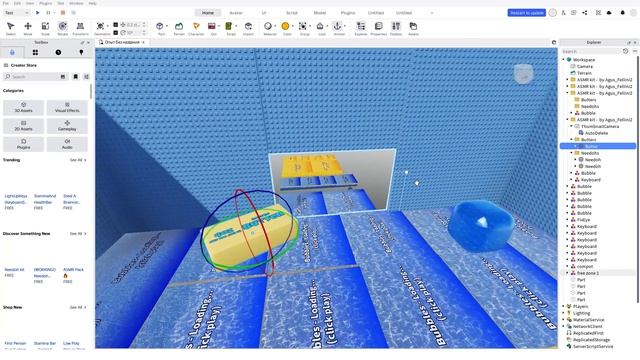The width and height of the screenshot is (640, 360).
Task: Open the notifications bell
Action: pos(622,13)
